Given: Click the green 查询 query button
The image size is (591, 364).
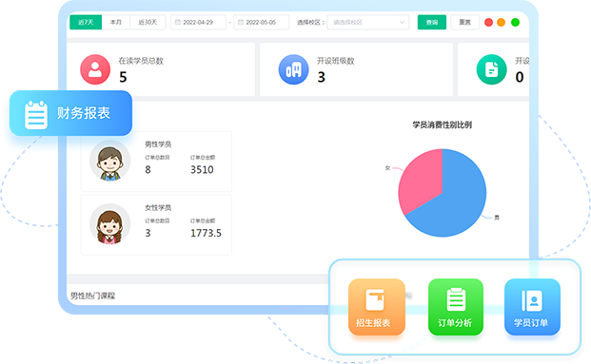Looking at the screenshot, I should 432,22.
